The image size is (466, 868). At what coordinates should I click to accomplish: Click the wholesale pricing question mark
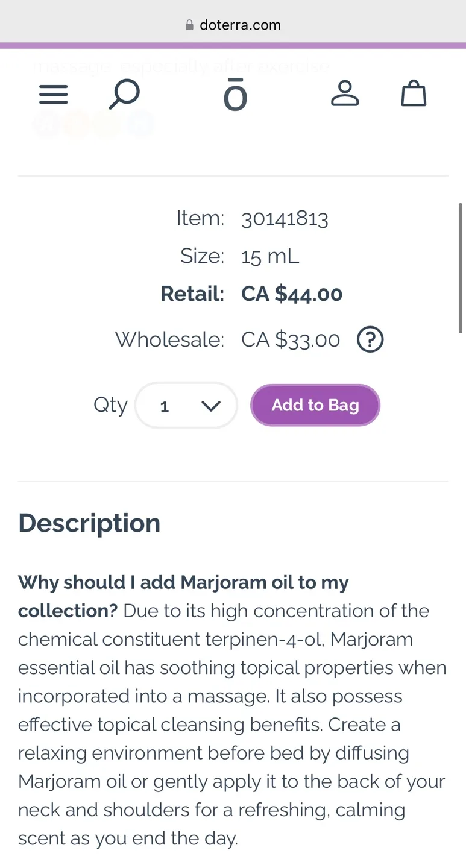pyautogui.click(x=370, y=339)
